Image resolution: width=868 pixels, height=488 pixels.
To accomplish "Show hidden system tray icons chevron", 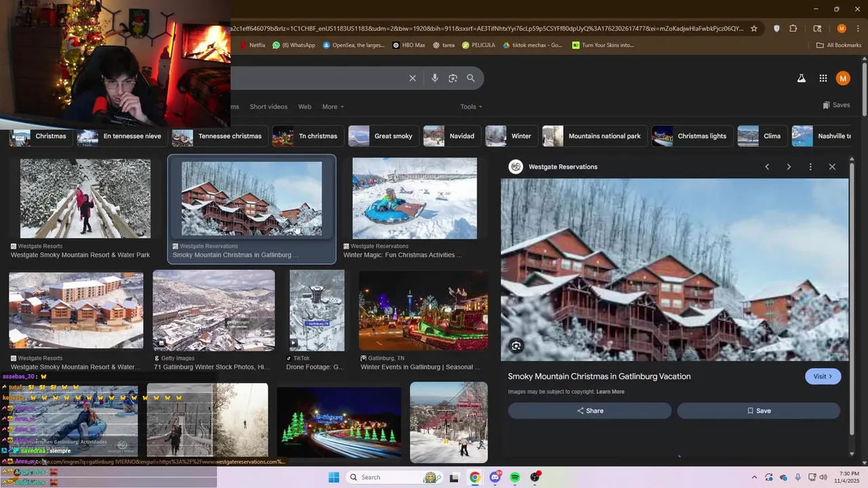I will pyautogui.click(x=754, y=478).
